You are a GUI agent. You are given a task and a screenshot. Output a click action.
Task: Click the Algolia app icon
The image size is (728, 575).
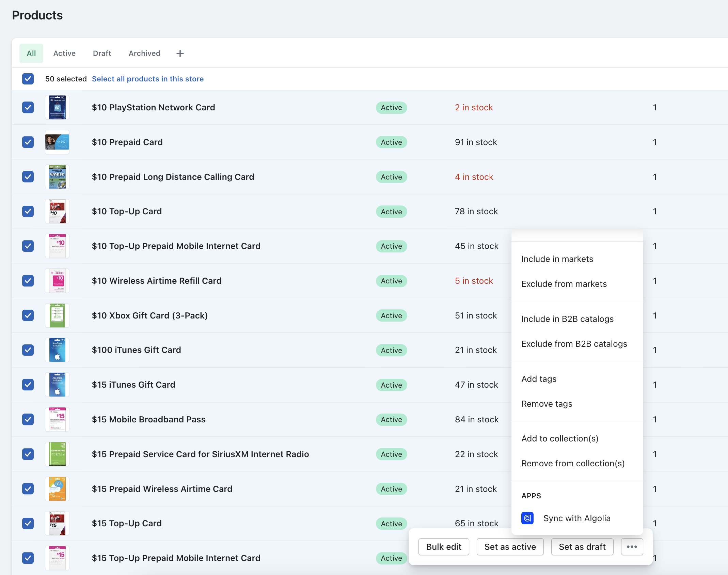(527, 518)
